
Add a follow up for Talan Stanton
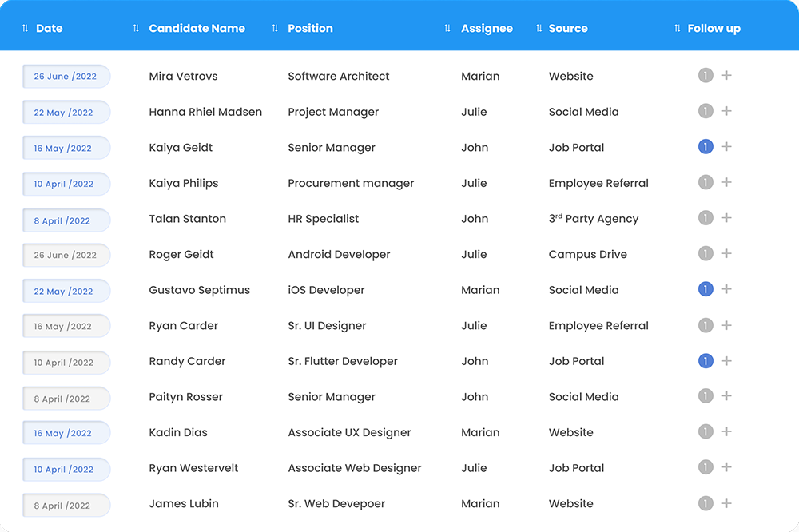tap(726, 218)
